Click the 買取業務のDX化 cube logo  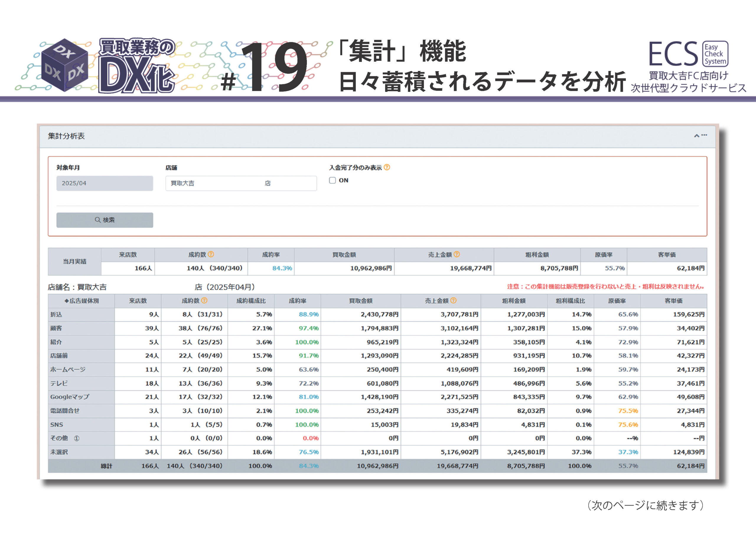(x=65, y=65)
